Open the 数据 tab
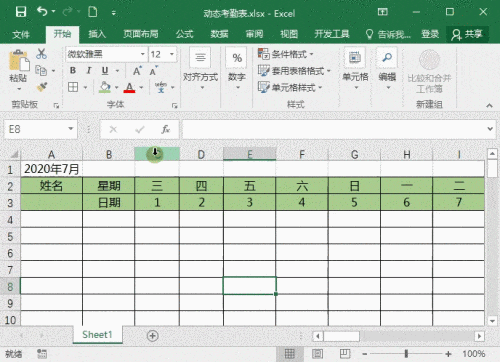 coord(219,34)
